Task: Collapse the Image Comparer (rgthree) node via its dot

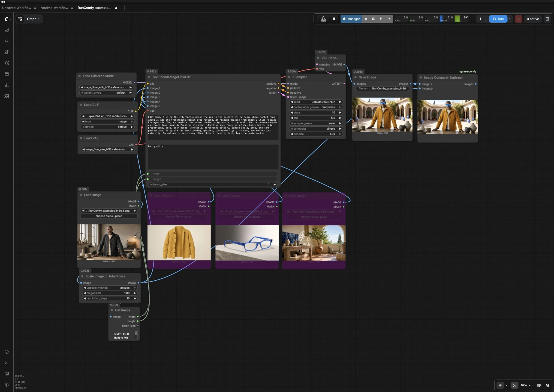Action: coord(421,77)
